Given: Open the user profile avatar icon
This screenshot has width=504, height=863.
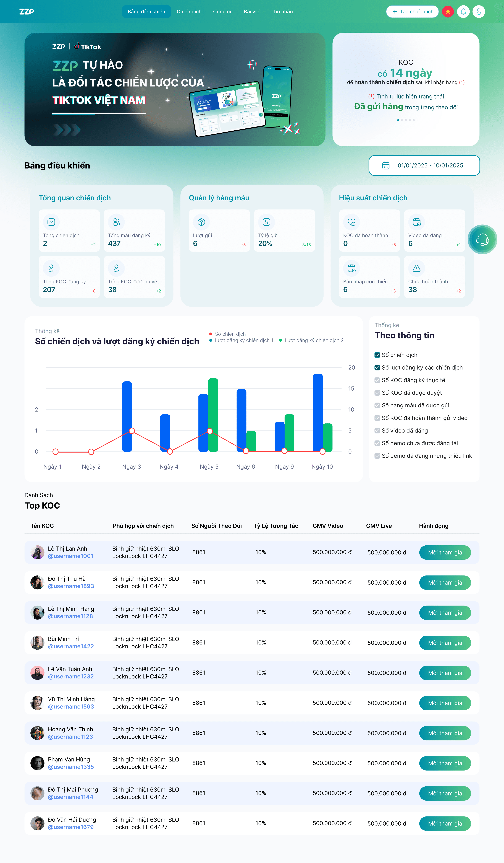Looking at the screenshot, I should 479,12.
